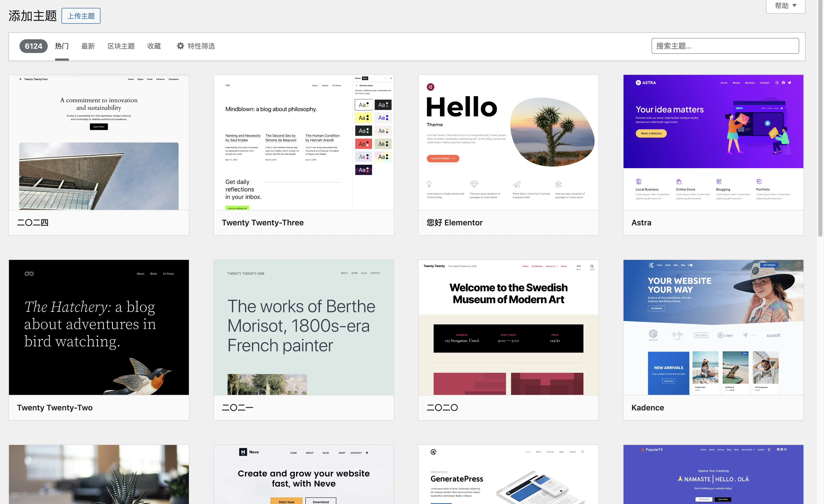The height and width of the screenshot is (504, 824).
Task: Click the gear icon beside 特性筛选
Action: coord(180,46)
